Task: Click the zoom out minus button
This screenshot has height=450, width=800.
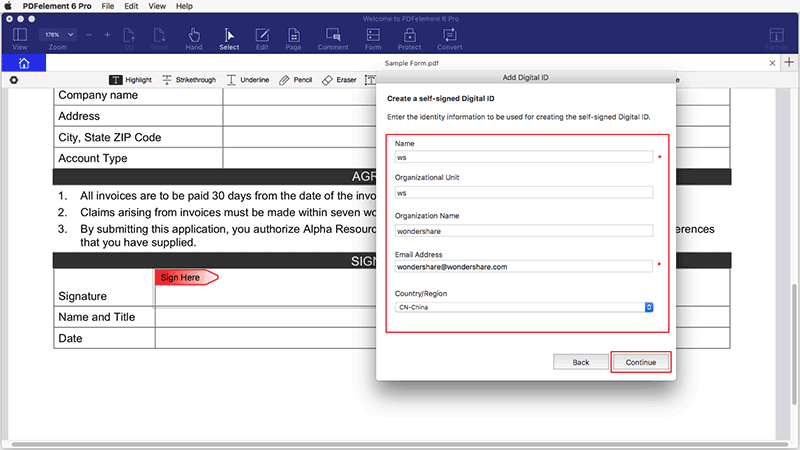Action: coord(89,35)
